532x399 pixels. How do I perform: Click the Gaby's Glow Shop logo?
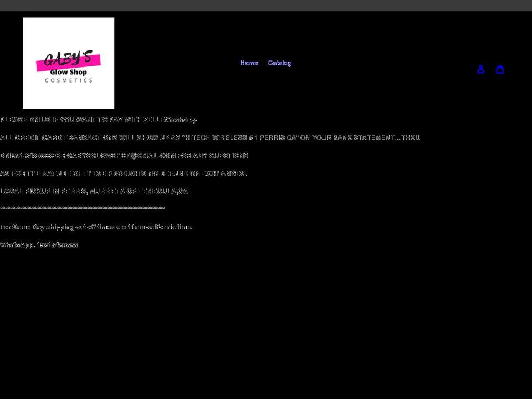(68, 63)
